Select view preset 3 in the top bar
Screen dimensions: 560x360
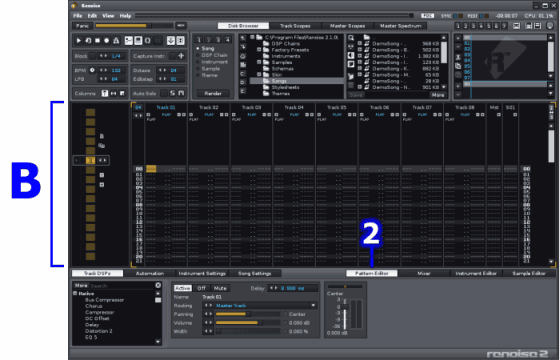click(x=473, y=26)
